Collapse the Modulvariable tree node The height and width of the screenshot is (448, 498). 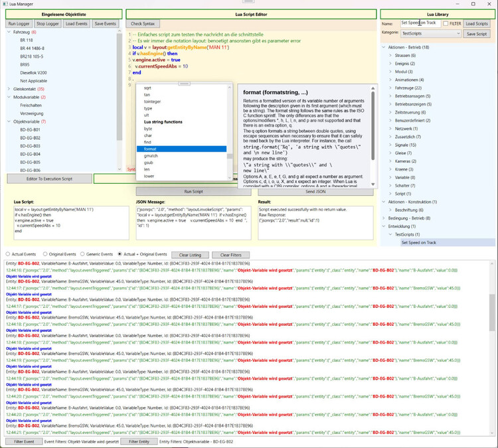point(9,97)
